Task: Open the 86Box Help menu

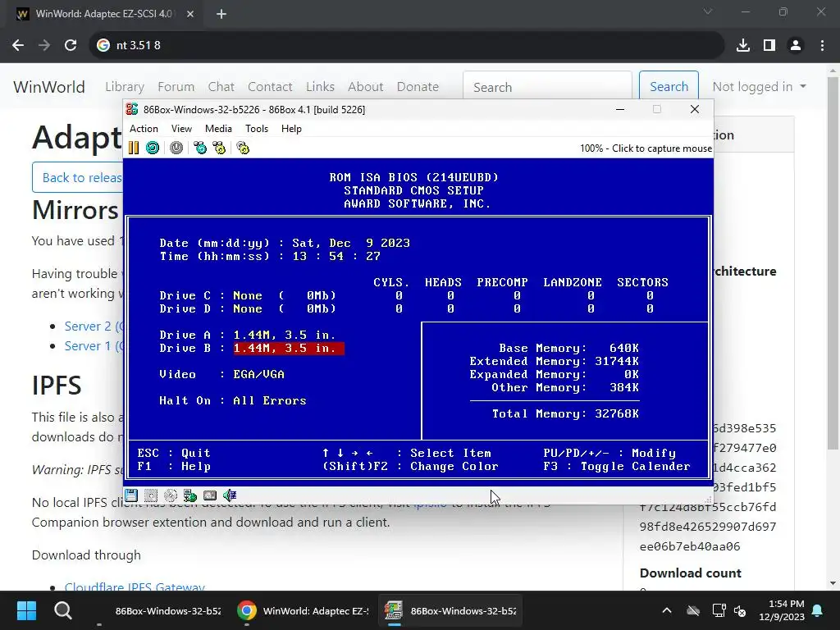Action: pyautogui.click(x=291, y=129)
